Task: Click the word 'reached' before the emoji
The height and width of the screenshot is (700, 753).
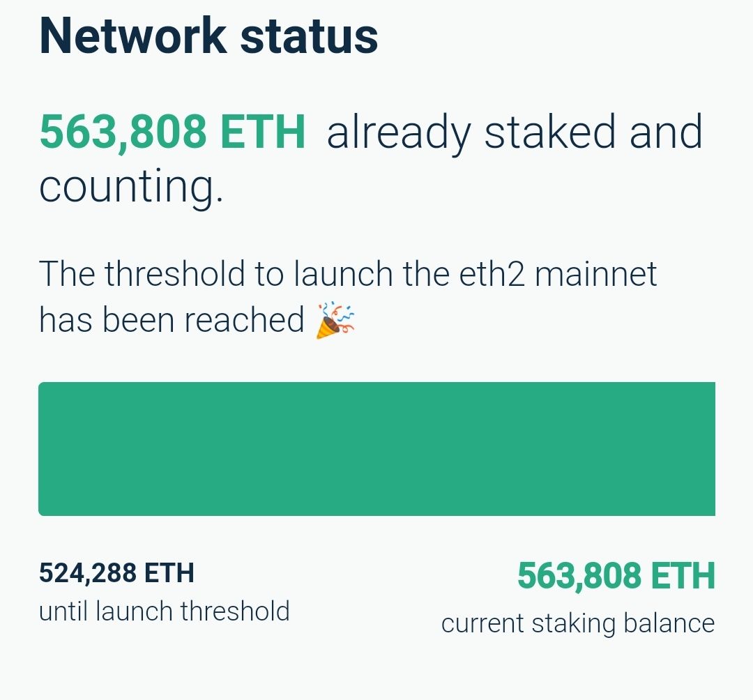Action: (244, 320)
